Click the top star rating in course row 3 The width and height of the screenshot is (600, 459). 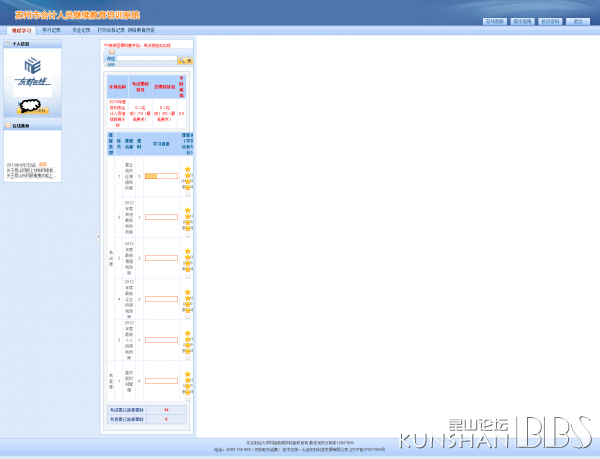point(188,251)
